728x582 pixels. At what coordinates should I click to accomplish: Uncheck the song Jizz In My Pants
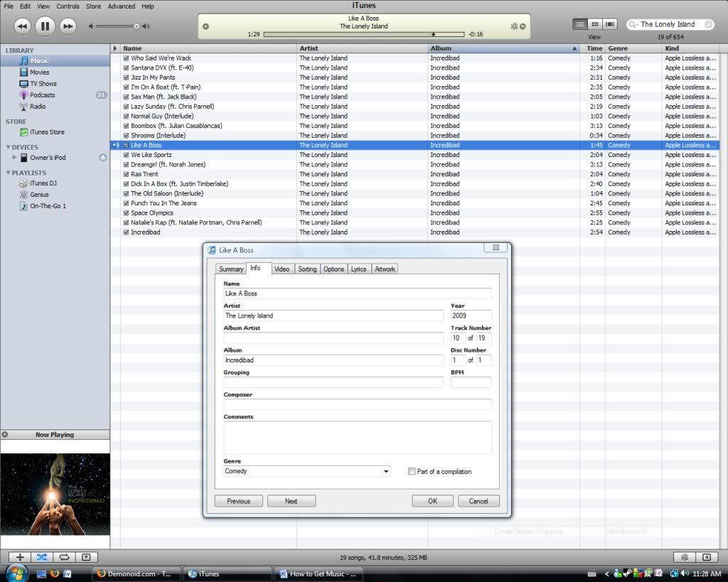coord(126,77)
